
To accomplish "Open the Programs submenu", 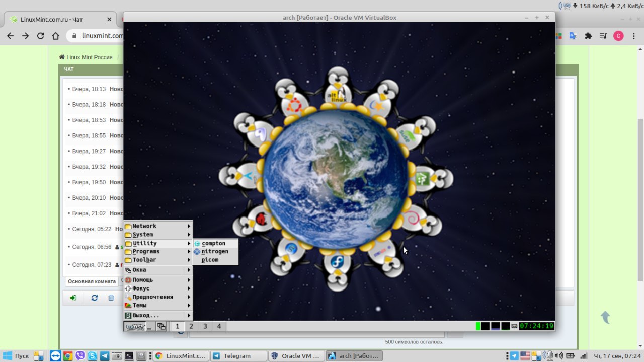I will tap(158, 252).
